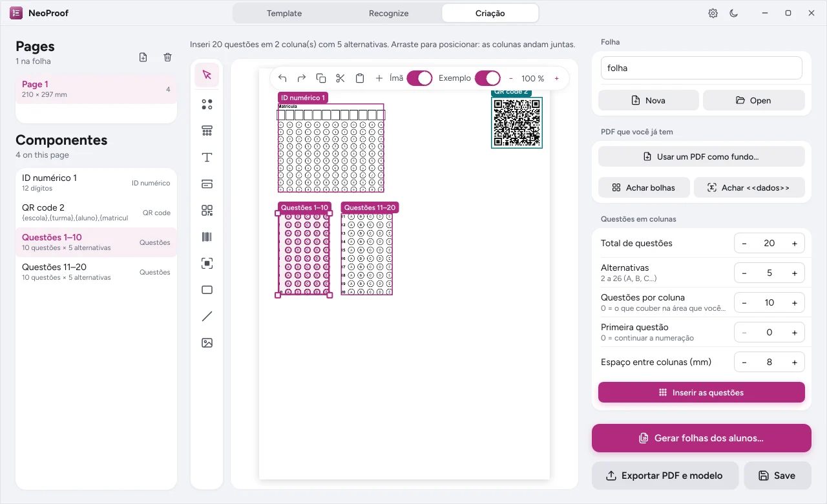Select Page 1 in Pages list
The image size is (827, 504).
click(x=96, y=89)
